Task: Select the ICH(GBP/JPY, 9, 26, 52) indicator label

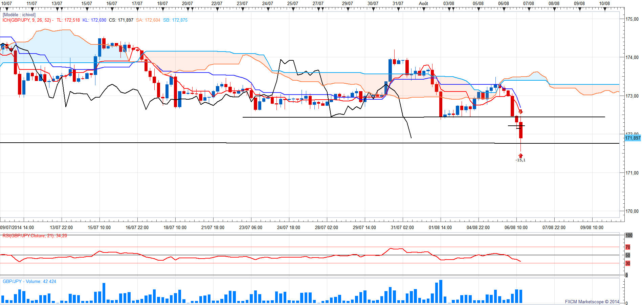Action: (x=27, y=20)
